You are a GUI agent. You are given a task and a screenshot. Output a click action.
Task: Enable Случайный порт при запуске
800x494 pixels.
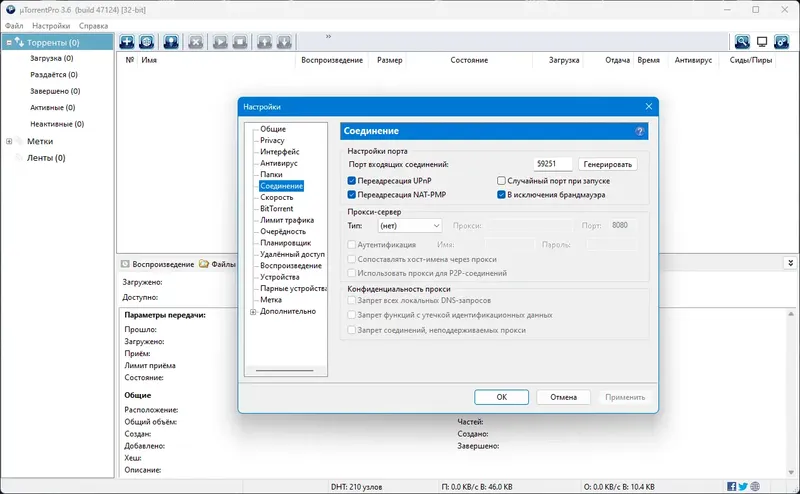coord(501,181)
